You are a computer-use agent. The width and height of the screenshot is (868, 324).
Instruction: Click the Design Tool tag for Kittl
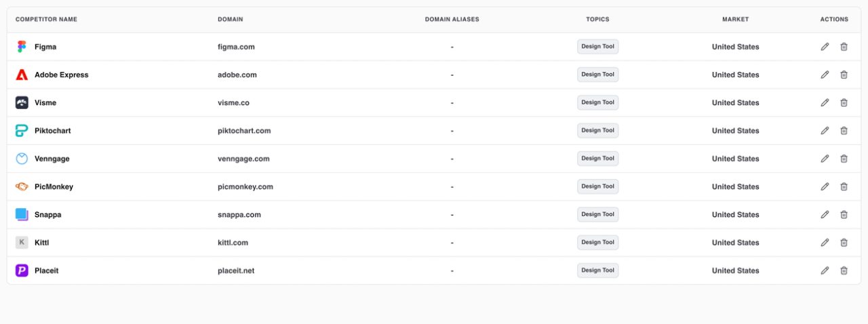point(598,242)
